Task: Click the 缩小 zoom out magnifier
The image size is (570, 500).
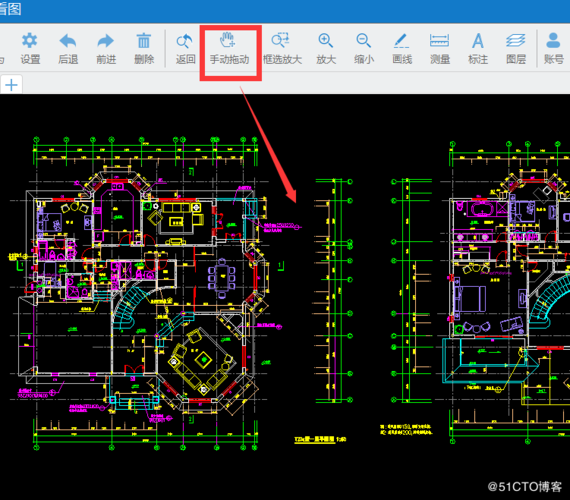Action: click(364, 48)
